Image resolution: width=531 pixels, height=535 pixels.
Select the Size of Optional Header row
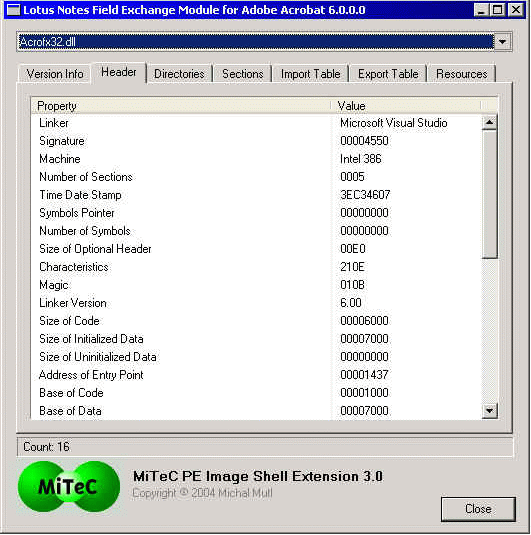[256, 249]
